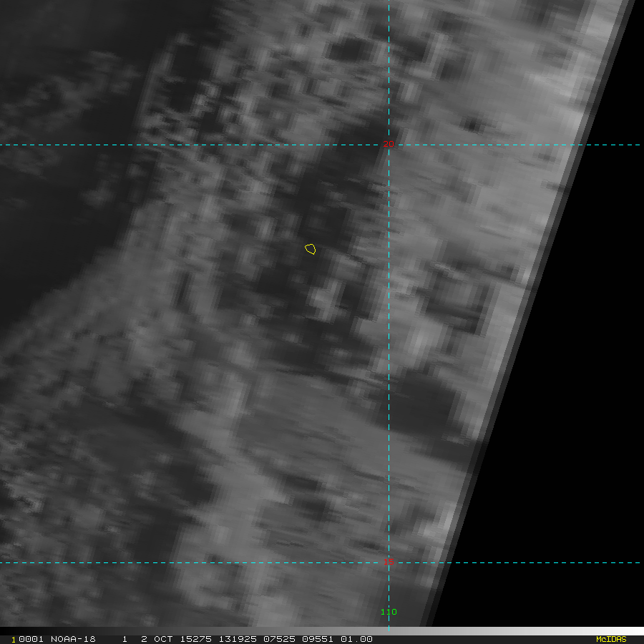Click the 15275 Julian day value
Image resolution: width=644 pixels, height=644 pixels.
point(193,639)
